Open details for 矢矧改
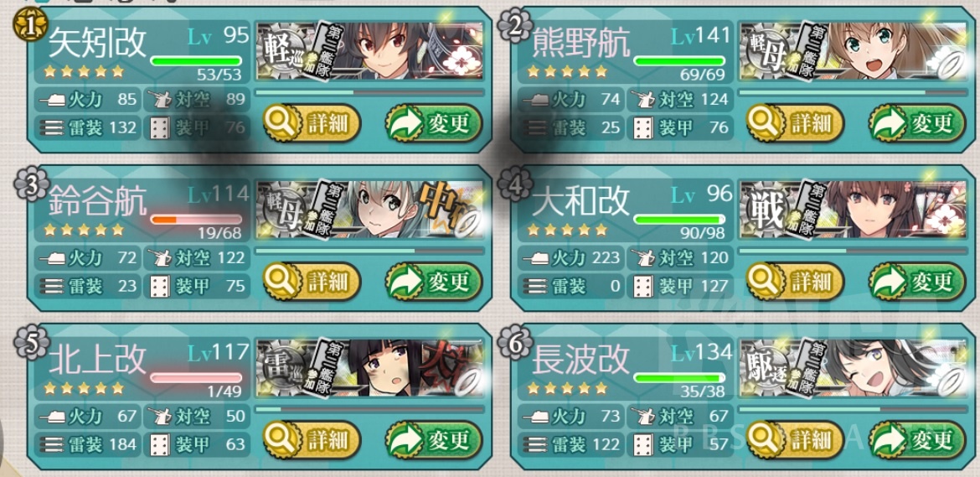 312,123
